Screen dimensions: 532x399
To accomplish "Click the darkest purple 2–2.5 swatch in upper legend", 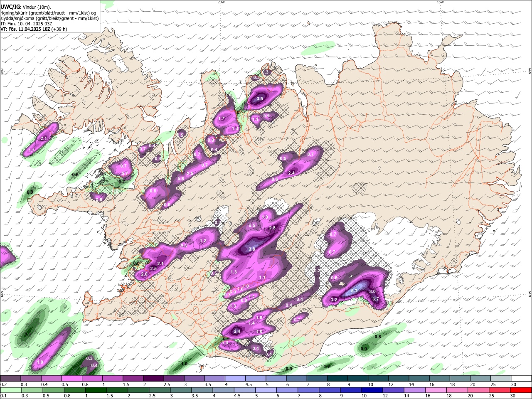I will pyautogui.click(x=153, y=378).
